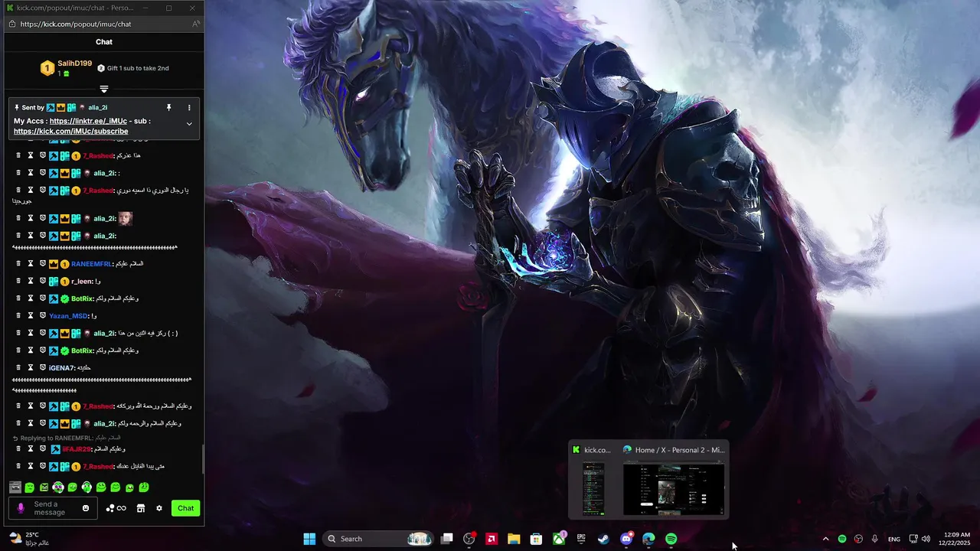
Task: Open the kick.com/iMUc/subscribe link
Action: (x=71, y=131)
